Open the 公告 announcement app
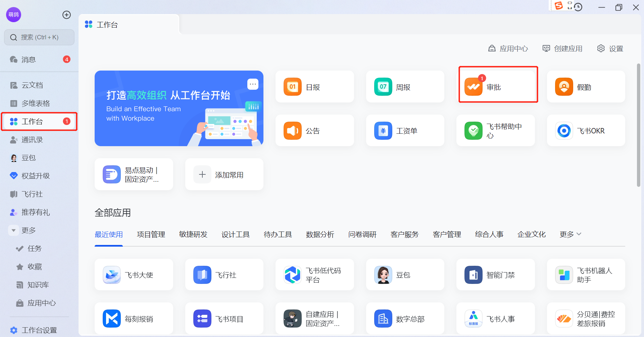 [314, 130]
